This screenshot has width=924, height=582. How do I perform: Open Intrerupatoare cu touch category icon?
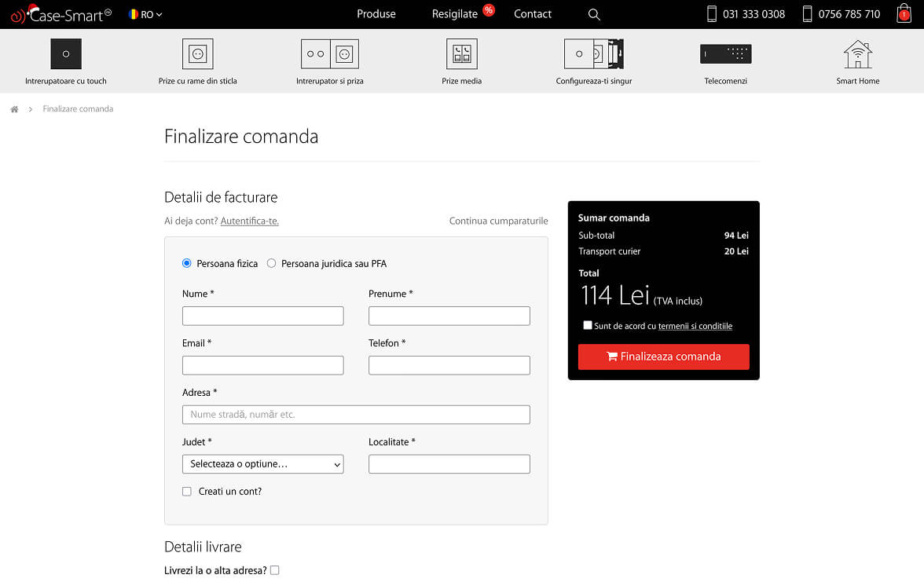click(x=66, y=54)
